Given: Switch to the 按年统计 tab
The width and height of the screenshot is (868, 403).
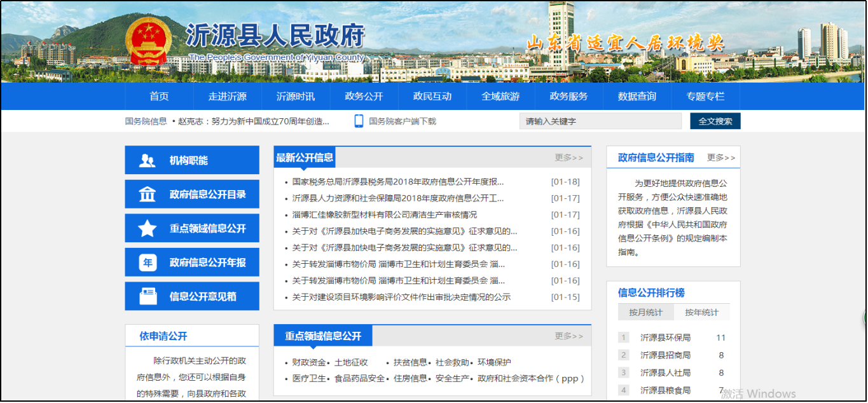Looking at the screenshot, I should 701,313.
